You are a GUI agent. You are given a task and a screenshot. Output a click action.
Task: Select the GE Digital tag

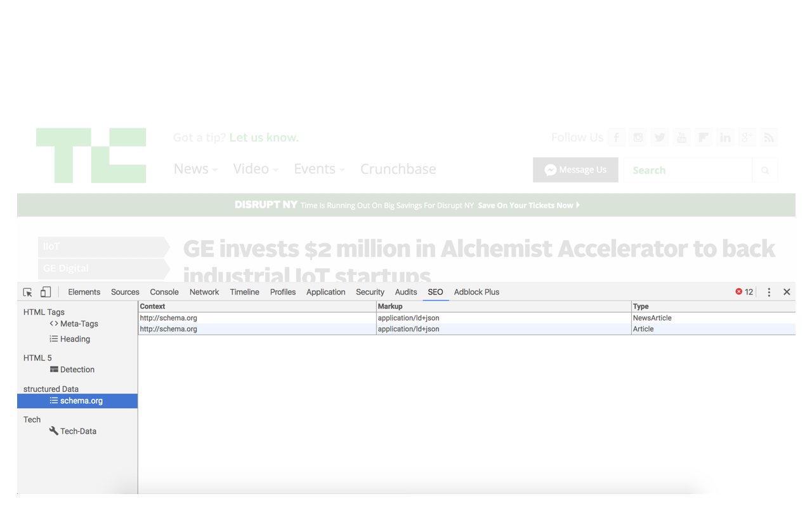point(103,269)
